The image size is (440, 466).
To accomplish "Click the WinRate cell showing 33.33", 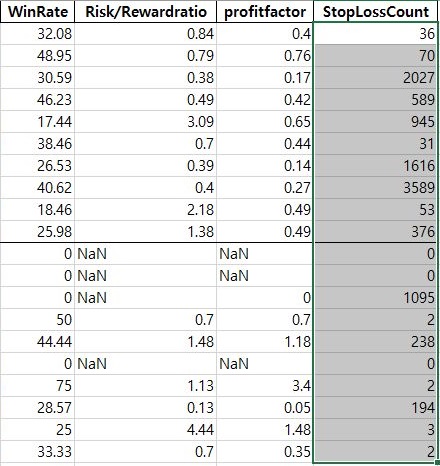I will 37,452.
